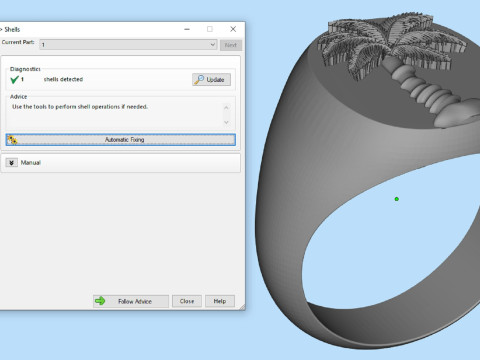Minimize the Shells dialog window
480x360 pixels.
coord(187,29)
